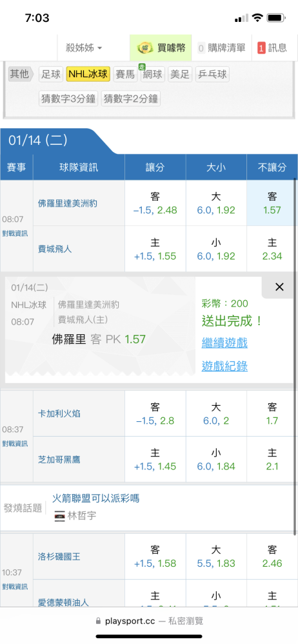Open 猜數字3分鐘 game

click(68, 99)
